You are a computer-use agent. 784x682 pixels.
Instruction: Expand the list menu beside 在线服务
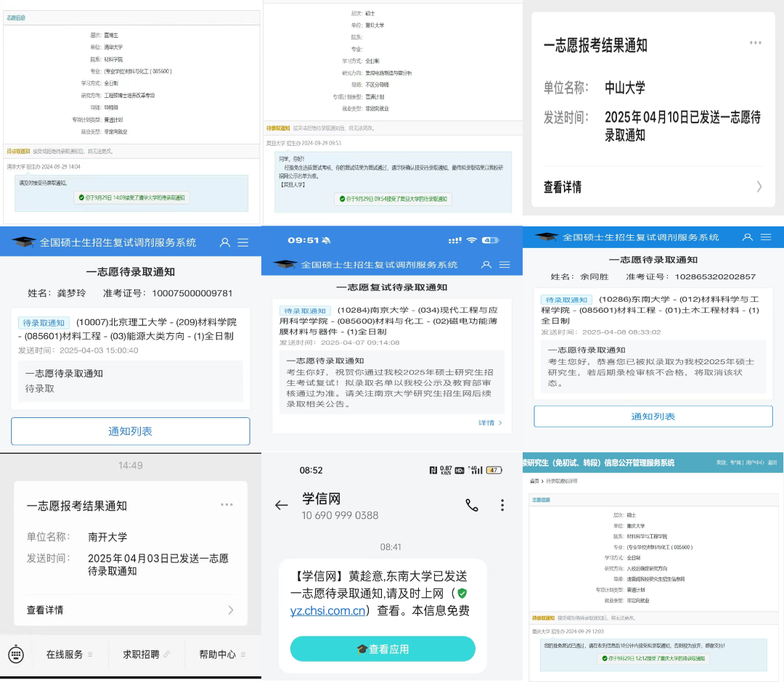[90, 654]
